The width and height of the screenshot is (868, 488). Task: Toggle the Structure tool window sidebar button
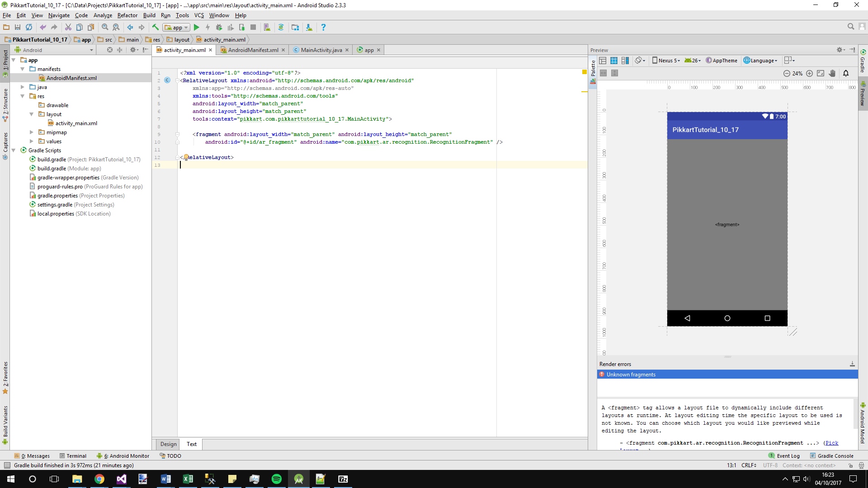click(x=5, y=105)
